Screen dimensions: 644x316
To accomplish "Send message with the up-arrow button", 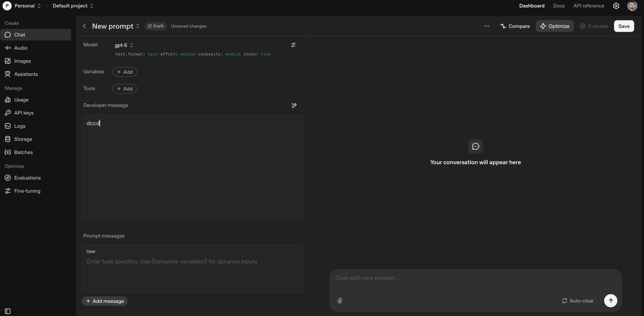I will tap(610, 301).
